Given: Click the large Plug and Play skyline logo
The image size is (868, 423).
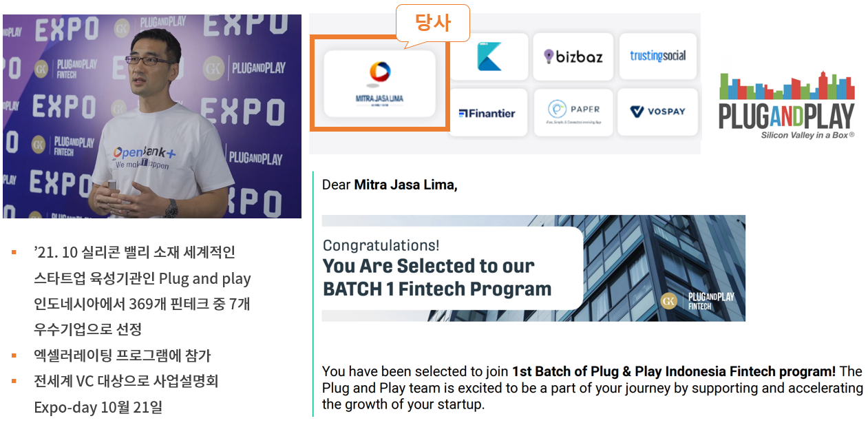Looking at the screenshot, I should [x=787, y=105].
